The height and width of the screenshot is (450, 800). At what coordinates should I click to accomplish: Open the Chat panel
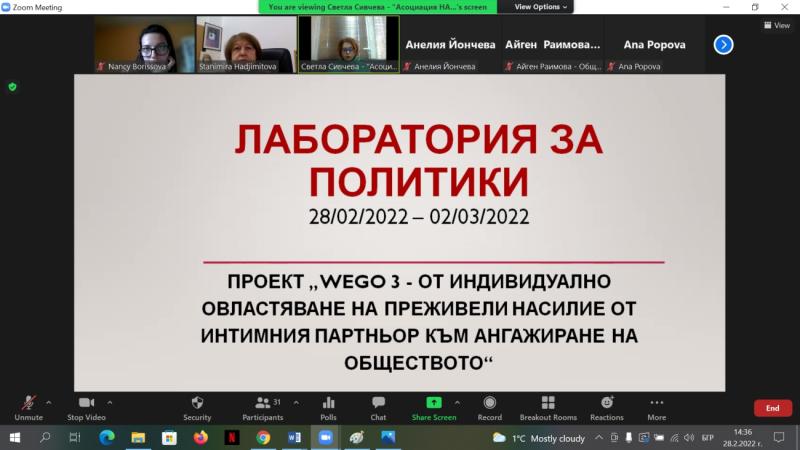(378, 403)
